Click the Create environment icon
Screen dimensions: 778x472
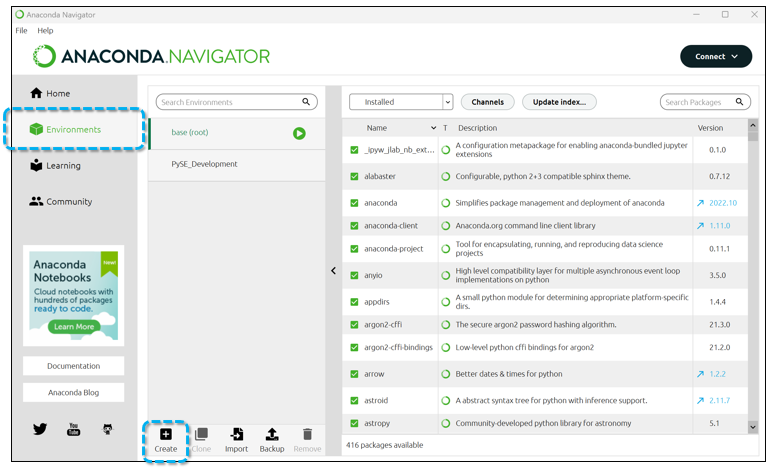(x=166, y=434)
